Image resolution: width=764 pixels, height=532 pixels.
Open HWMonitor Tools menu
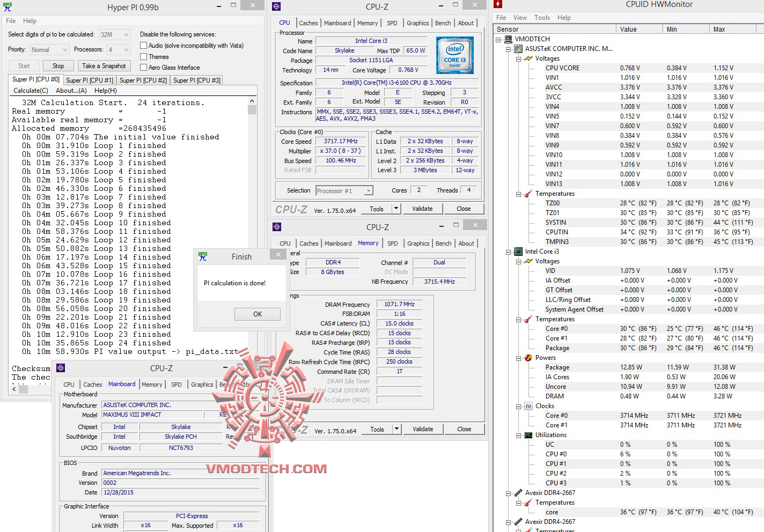tap(542, 18)
